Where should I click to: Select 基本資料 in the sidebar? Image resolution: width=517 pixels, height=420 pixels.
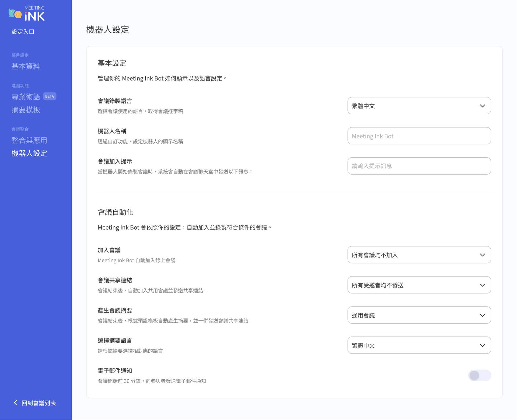[26, 66]
